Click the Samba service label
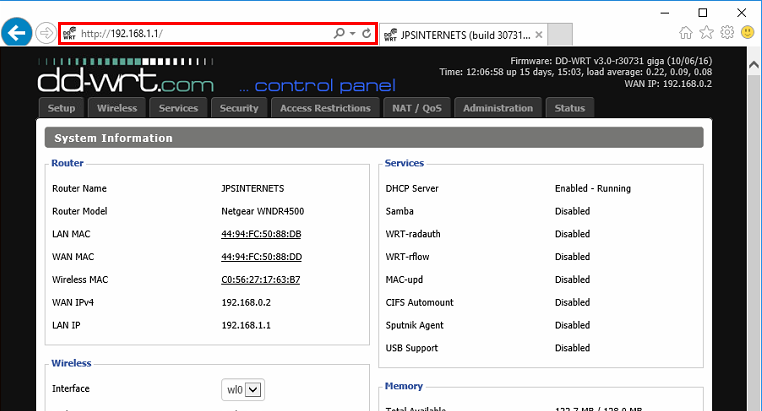 [399, 211]
